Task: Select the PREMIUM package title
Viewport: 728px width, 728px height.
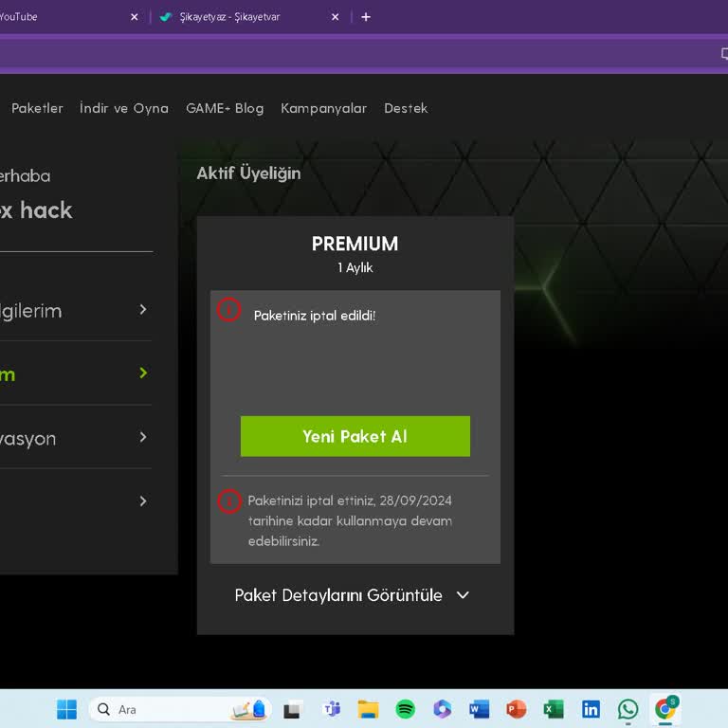Action: 355,244
